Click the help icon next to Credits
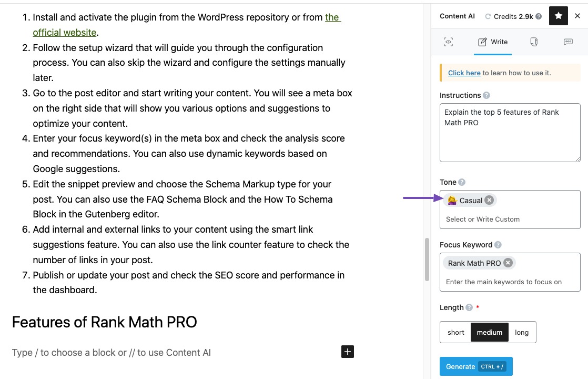The image size is (588, 379). [x=539, y=16]
